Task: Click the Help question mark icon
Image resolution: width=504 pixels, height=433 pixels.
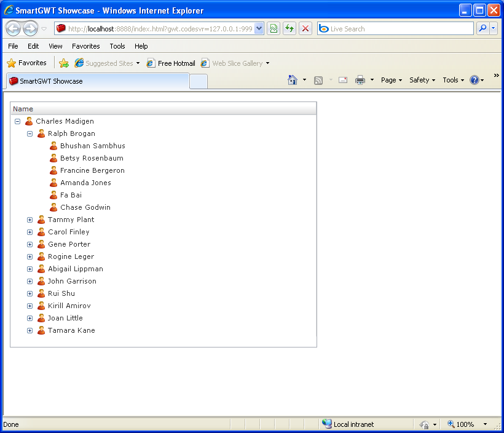Action: 474,80
